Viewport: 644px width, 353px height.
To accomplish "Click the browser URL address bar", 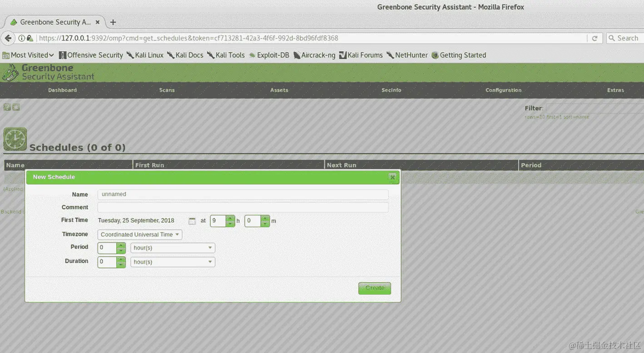I will (x=311, y=39).
